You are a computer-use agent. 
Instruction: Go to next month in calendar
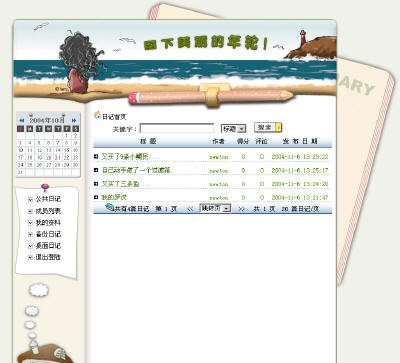point(74,120)
